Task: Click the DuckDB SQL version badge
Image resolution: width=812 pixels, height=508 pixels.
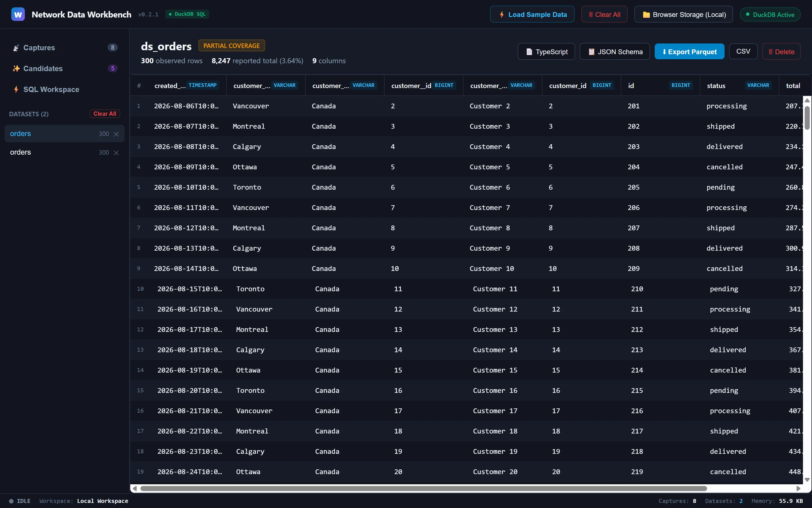Action: pyautogui.click(x=187, y=14)
